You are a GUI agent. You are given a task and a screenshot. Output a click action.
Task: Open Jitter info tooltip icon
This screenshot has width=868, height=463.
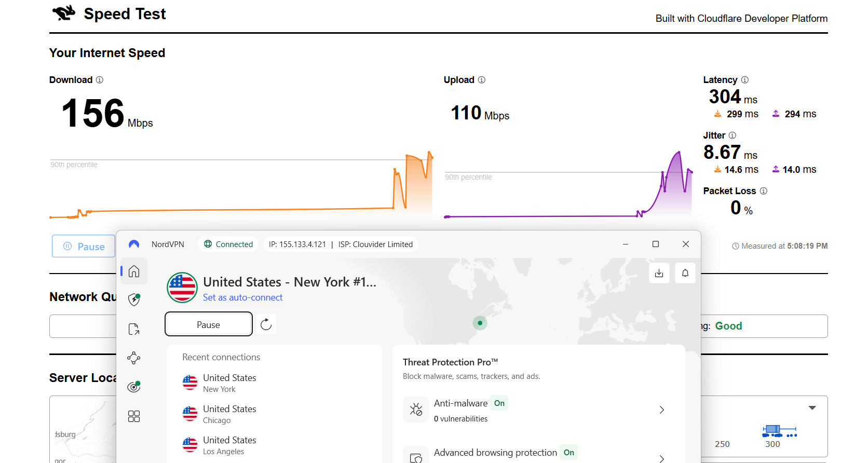pos(733,135)
